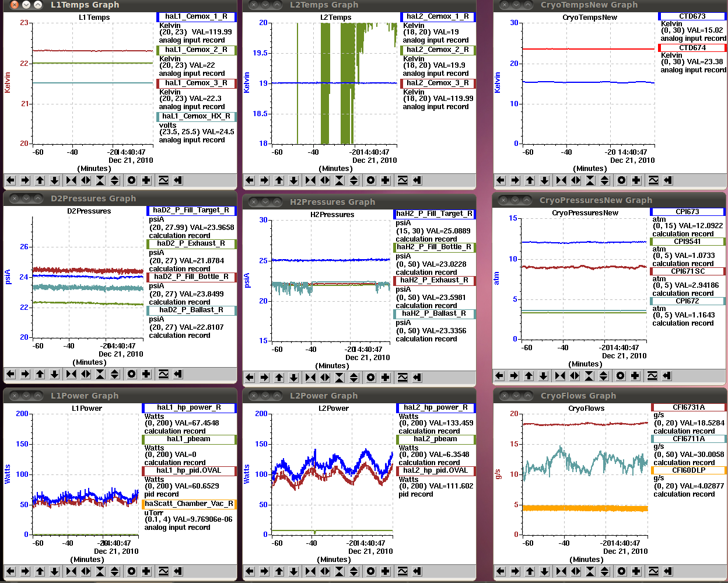Pan down in L1Temps Graph toolbar
The height and width of the screenshot is (583, 728).
coord(54,180)
